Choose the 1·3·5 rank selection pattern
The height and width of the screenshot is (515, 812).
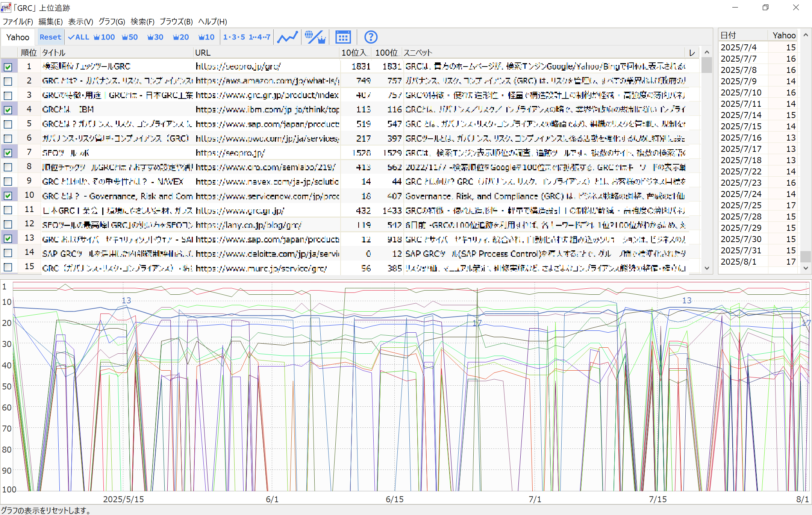pos(234,37)
